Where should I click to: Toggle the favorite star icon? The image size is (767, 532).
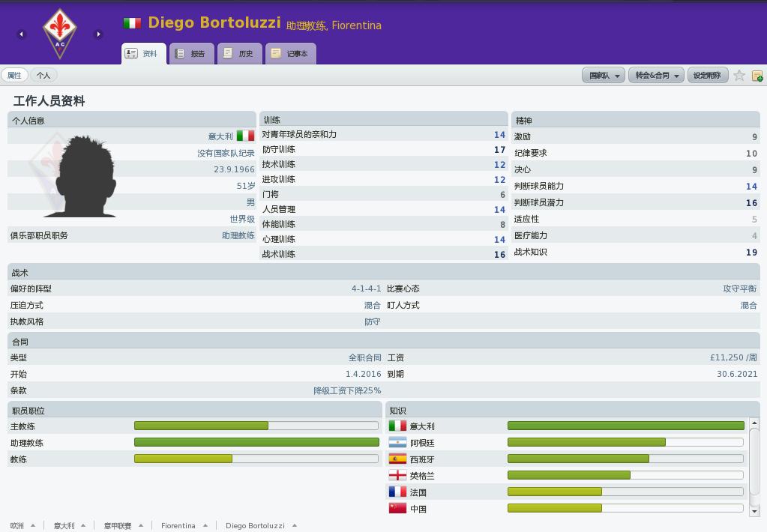tap(739, 75)
